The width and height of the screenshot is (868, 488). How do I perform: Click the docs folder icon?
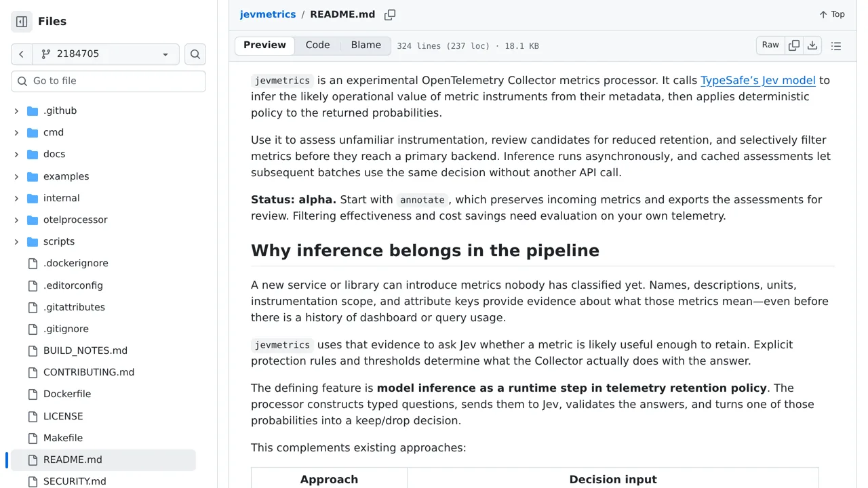point(33,154)
